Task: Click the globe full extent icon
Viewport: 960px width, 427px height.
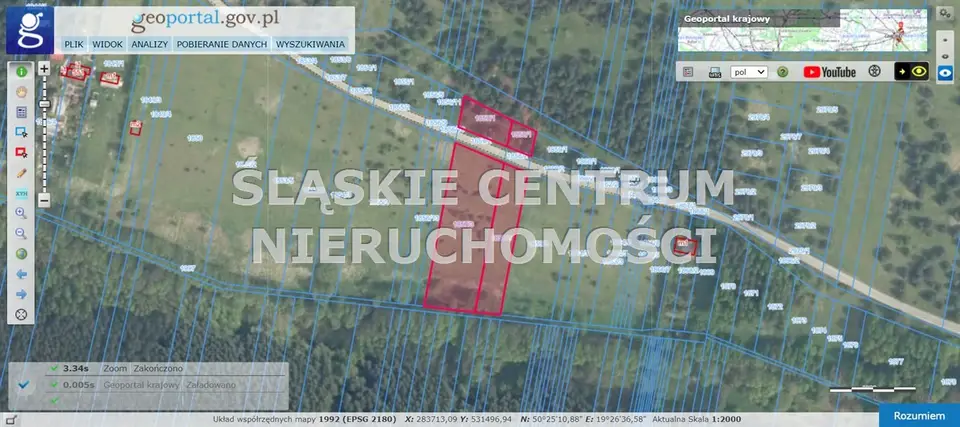Action: pyautogui.click(x=21, y=254)
